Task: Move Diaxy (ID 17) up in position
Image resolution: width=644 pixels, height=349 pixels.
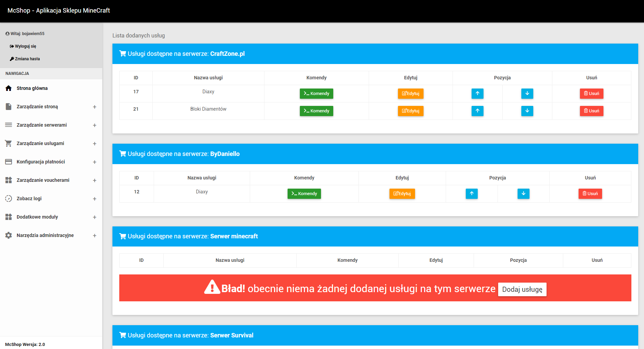Action: pos(477,94)
